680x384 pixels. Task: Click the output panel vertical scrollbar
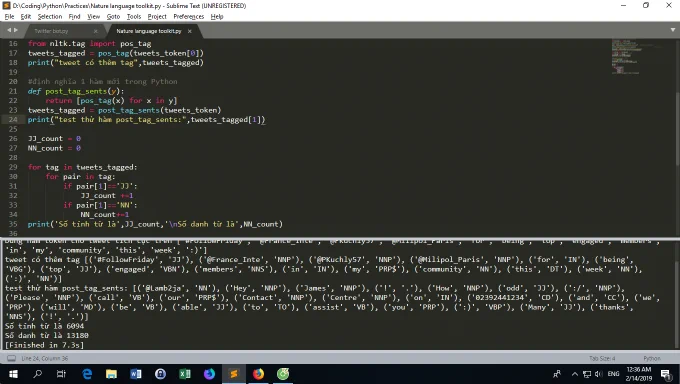(677, 304)
